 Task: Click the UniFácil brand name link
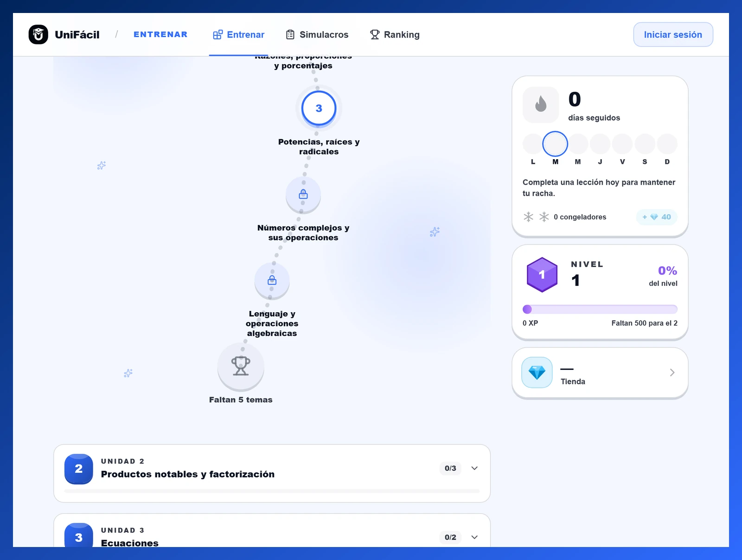77,35
